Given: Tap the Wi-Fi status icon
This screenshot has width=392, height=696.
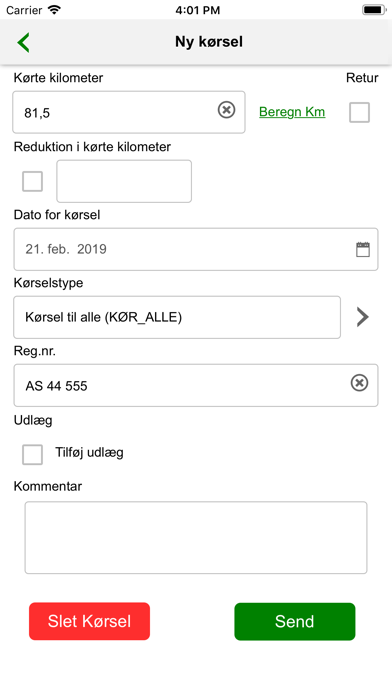Looking at the screenshot, I should coord(54,10).
